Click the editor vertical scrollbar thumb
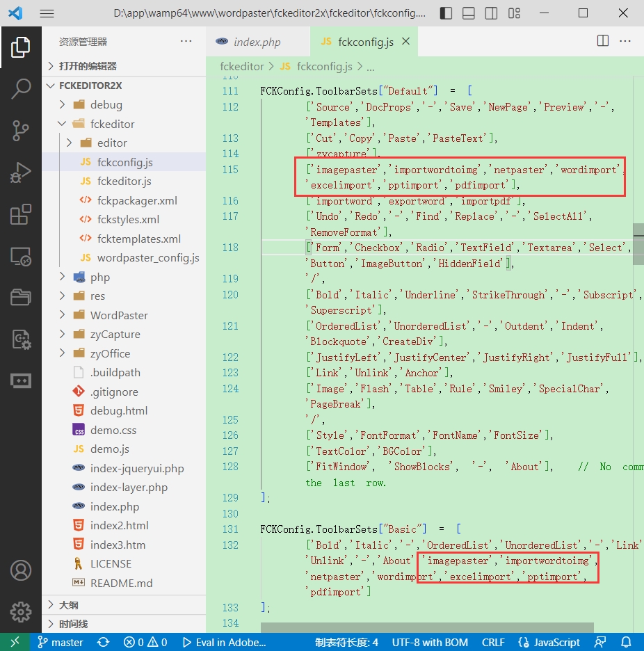Screen dimensions: 644x651 [x=638, y=243]
